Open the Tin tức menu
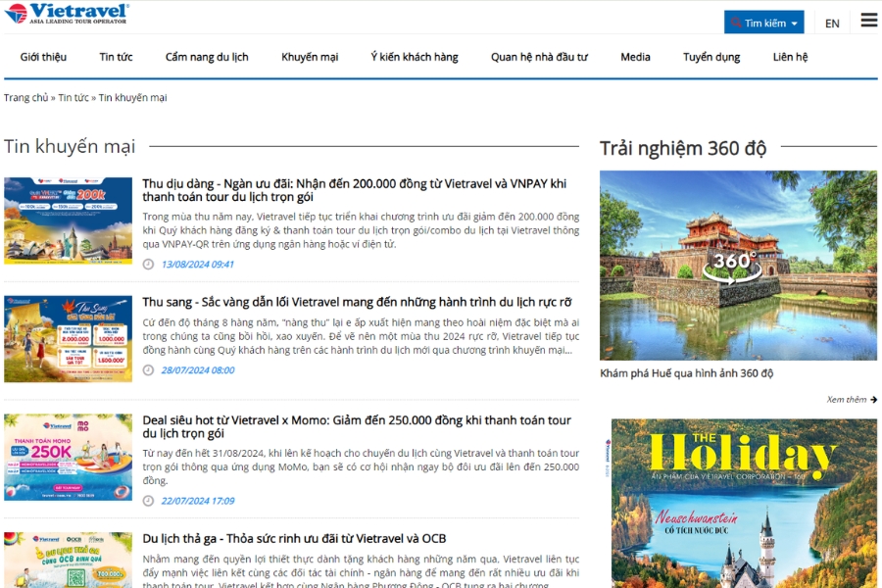Viewport: 882px width, 588px height. [x=116, y=57]
